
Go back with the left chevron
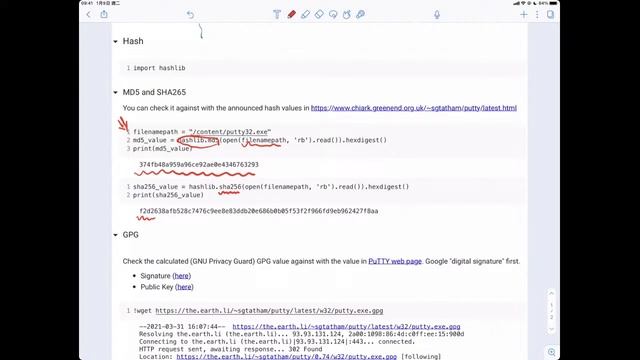click(89, 15)
